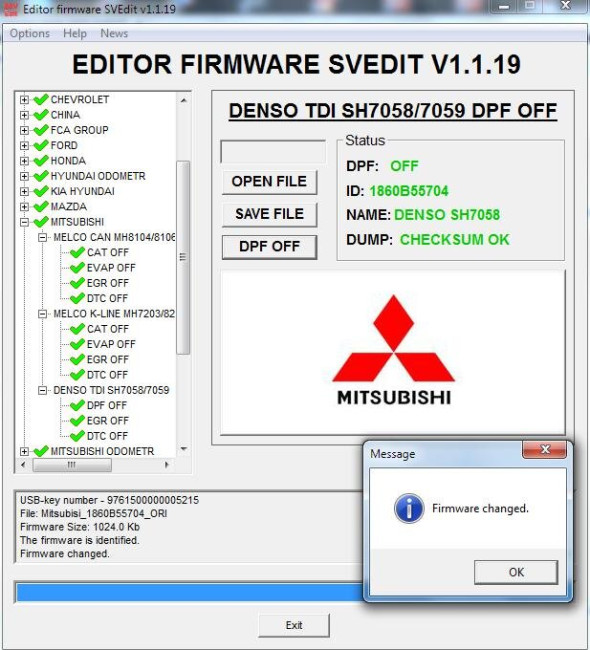
Task: Click the blue progress bar
Action: [x=189, y=592]
